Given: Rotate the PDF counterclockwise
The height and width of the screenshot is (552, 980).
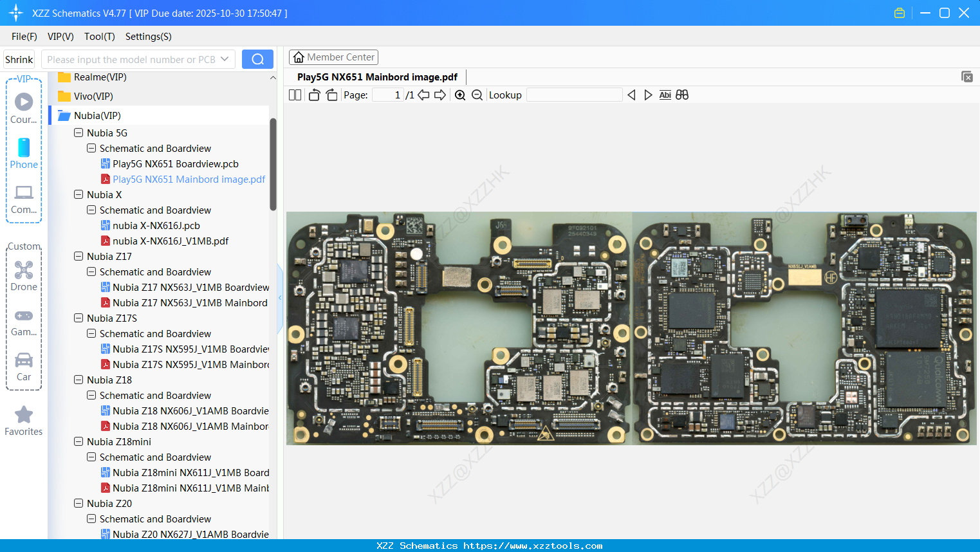Looking at the screenshot, I should click(314, 95).
